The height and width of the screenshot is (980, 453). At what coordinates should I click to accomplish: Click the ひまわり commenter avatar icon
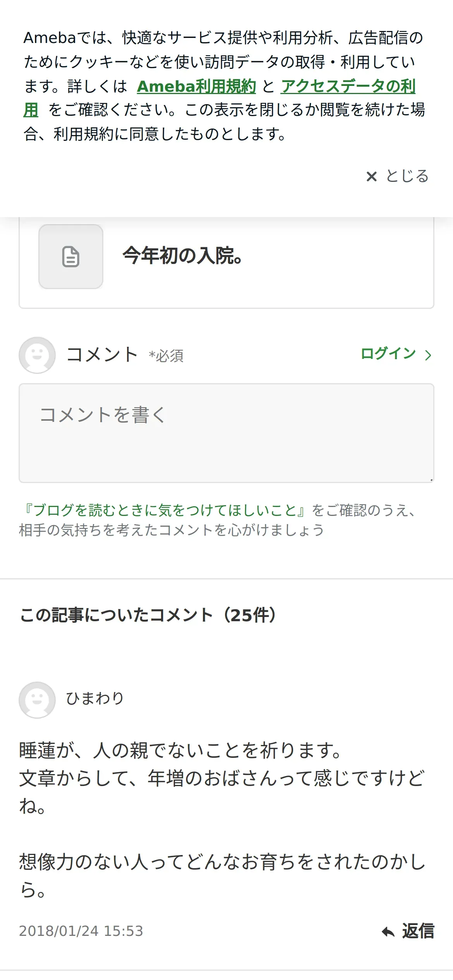[x=37, y=700]
